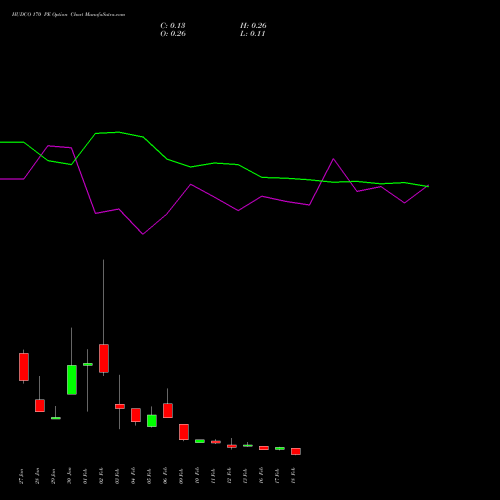The image size is (500, 500).
Task: Click the red candlestick above 27 Jan
Action: [x=24, y=367]
